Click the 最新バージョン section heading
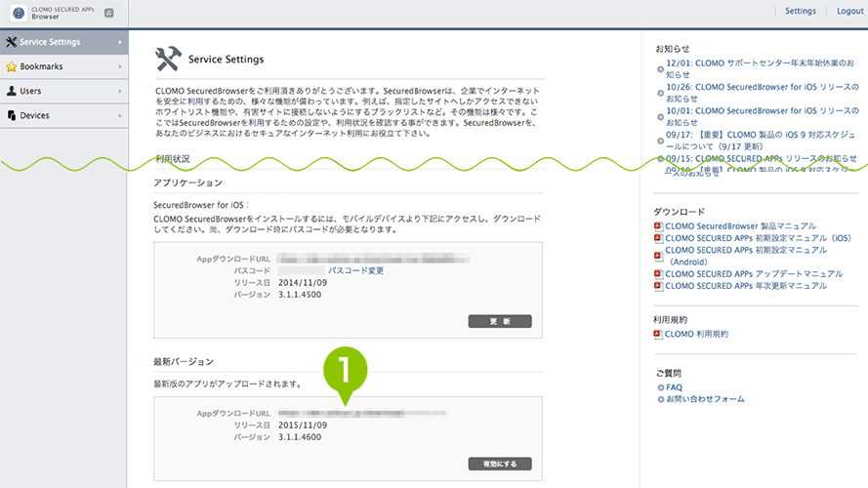The height and width of the screenshot is (488, 868). [184, 362]
